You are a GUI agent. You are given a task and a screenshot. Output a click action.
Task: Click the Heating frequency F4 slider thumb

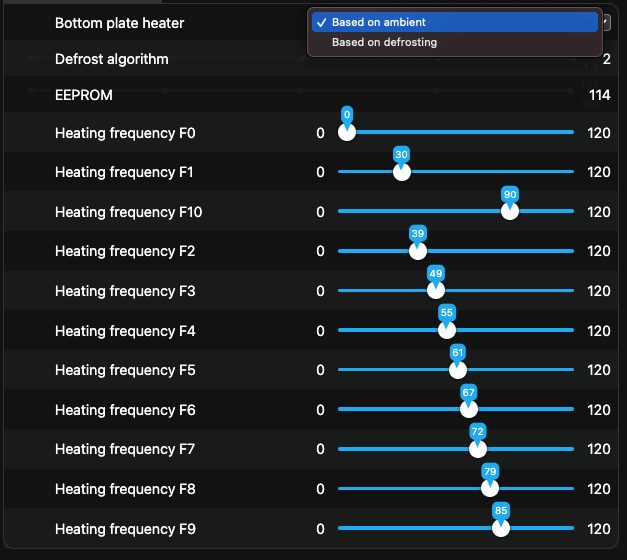(446, 331)
